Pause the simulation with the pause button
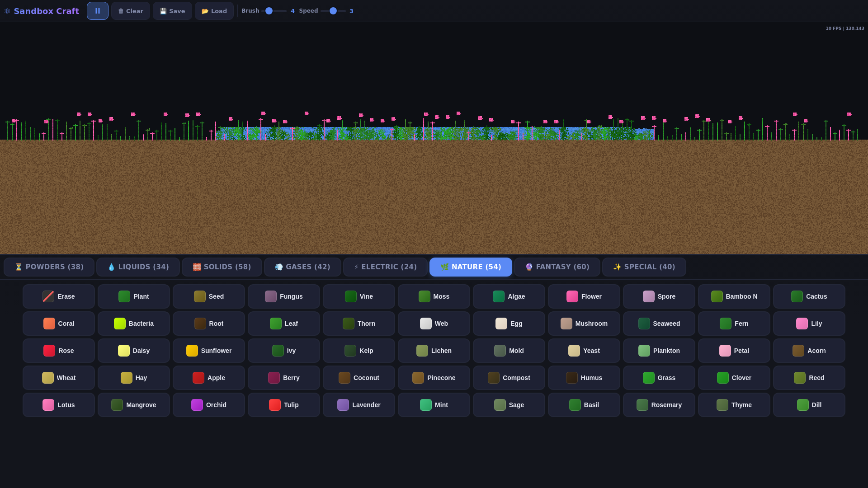 [x=98, y=11]
